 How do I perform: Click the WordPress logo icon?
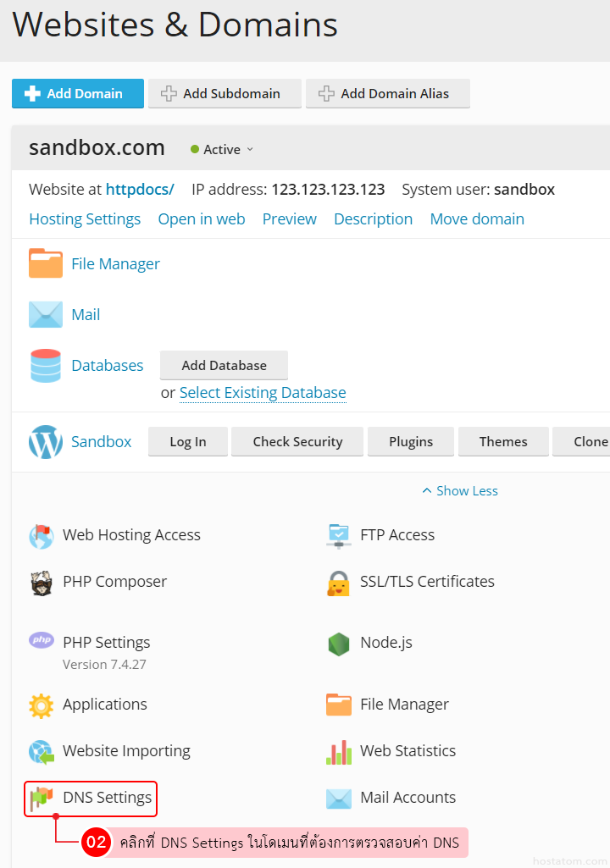(46, 441)
